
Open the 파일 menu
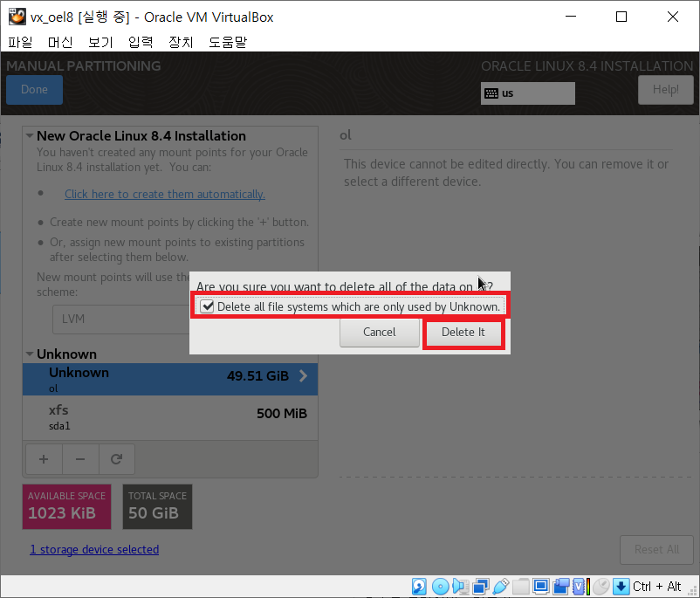coord(20,42)
